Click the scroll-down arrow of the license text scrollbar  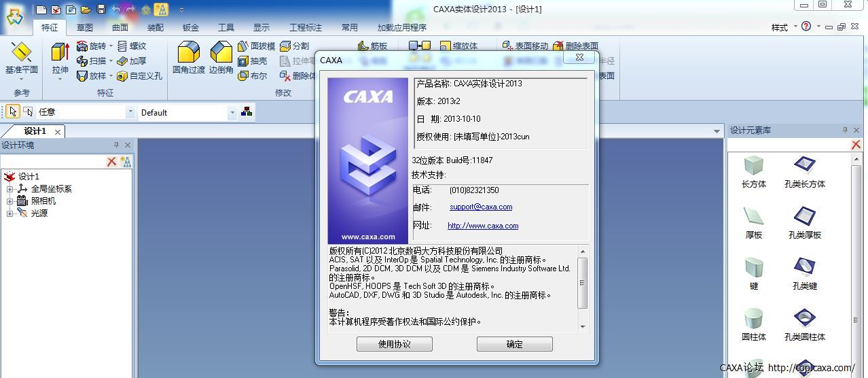583,327
